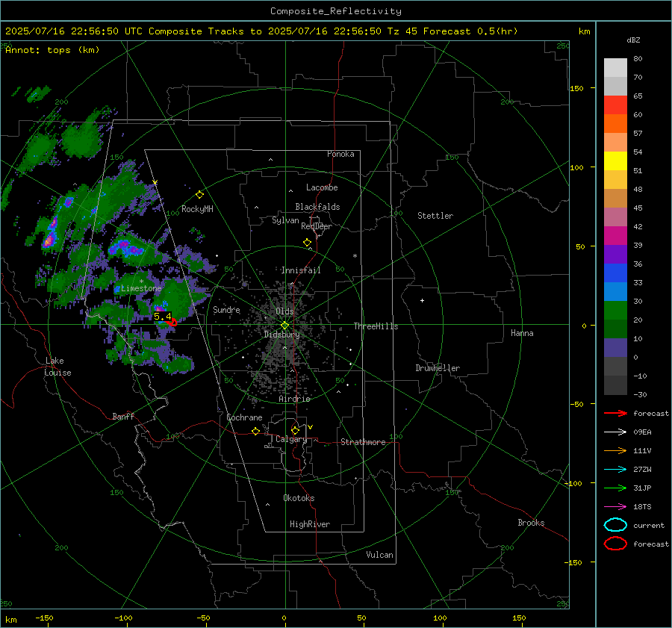Select the radar-center diamond between Olds and Didsbury

point(284,326)
